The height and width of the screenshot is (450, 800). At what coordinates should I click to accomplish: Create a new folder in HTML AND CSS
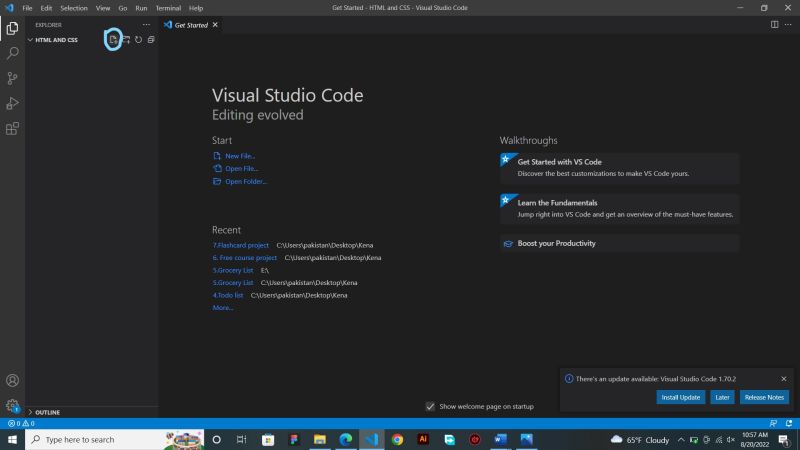tap(126, 39)
